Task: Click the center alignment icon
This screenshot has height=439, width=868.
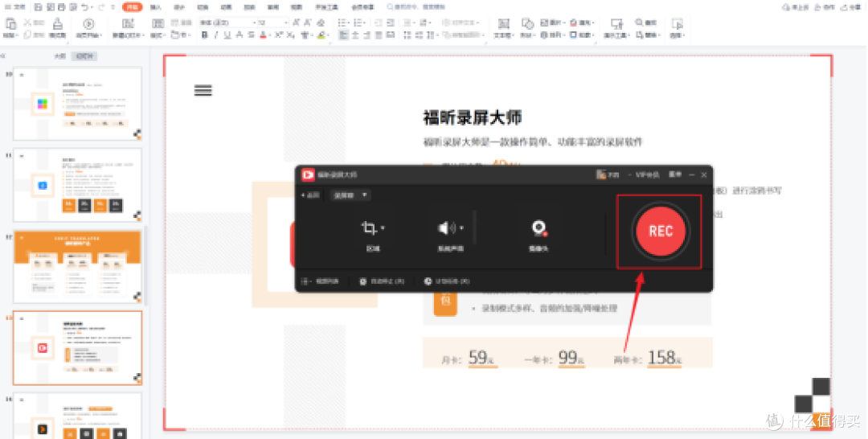Action: point(355,35)
